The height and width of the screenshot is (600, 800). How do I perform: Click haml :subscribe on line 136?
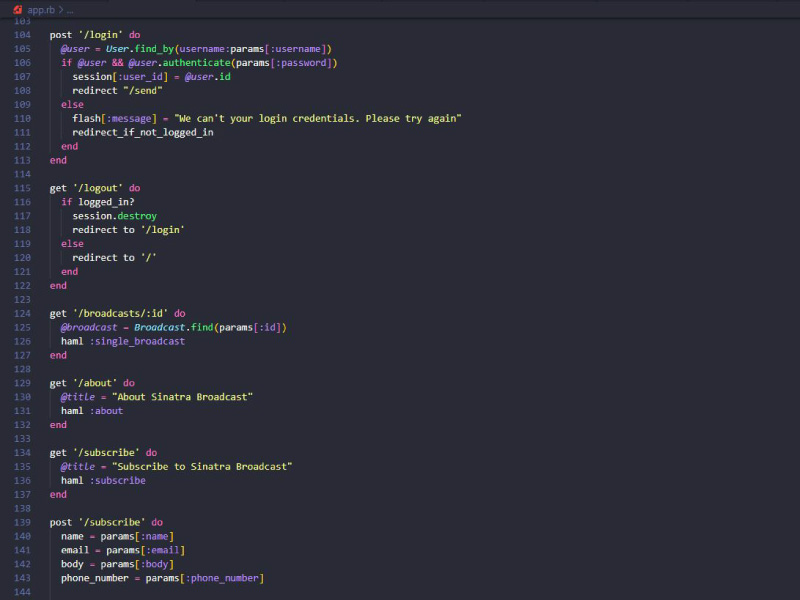pyautogui.click(x=103, y=481)
